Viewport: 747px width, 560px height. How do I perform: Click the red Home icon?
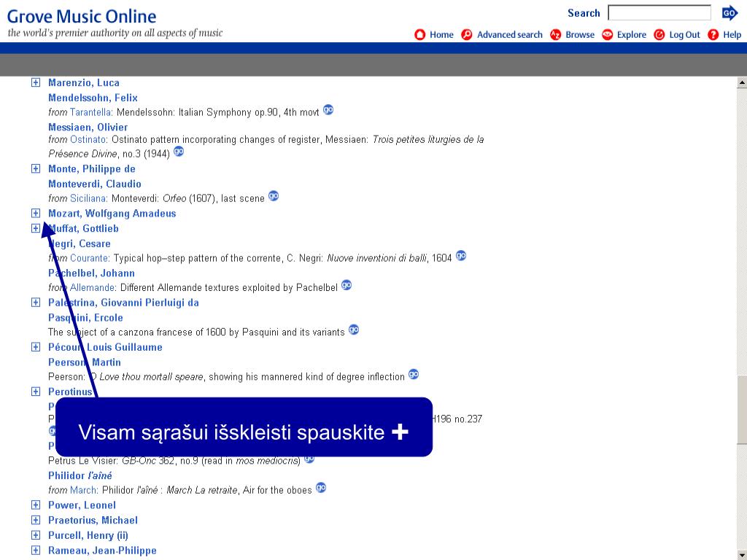pyautogui.click(x=419, y=35)
